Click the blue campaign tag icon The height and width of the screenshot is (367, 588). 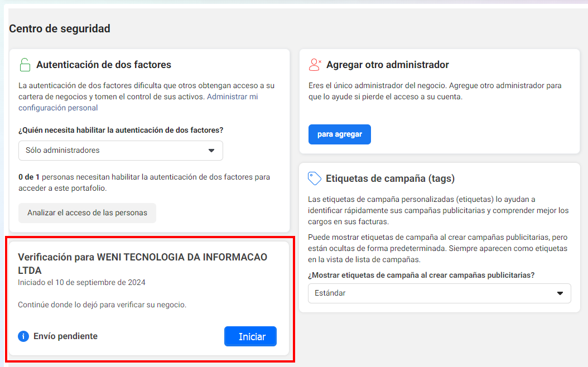click(314, 178)
